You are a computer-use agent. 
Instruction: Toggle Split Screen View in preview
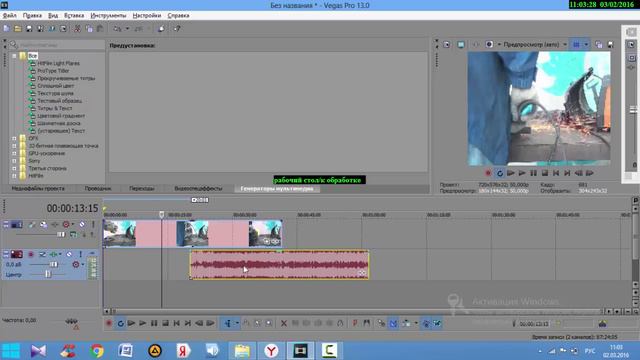(x=489, y=44)
